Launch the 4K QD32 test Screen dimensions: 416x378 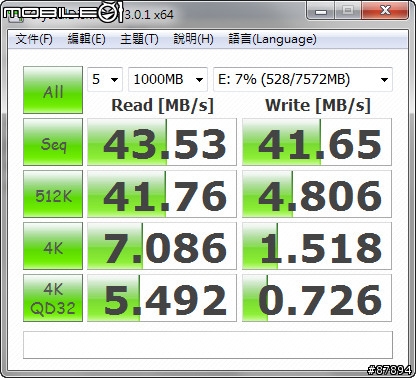coord(53,298)
